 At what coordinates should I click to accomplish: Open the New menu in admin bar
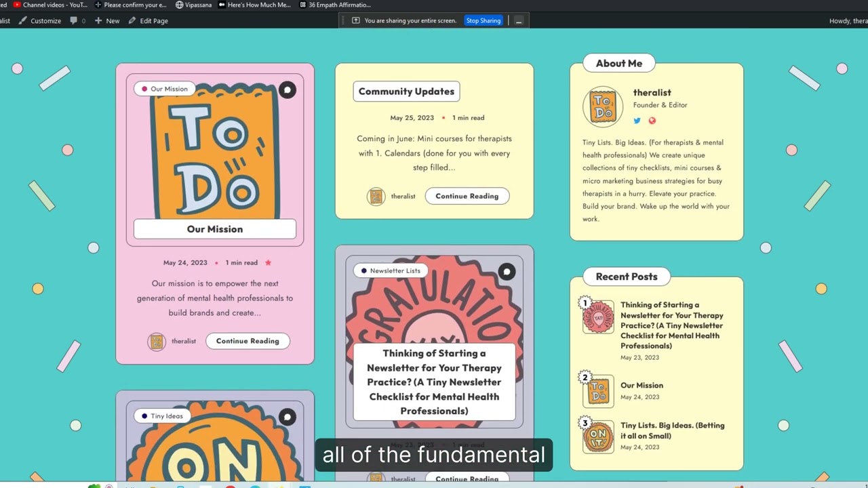[x=107, y=21]
